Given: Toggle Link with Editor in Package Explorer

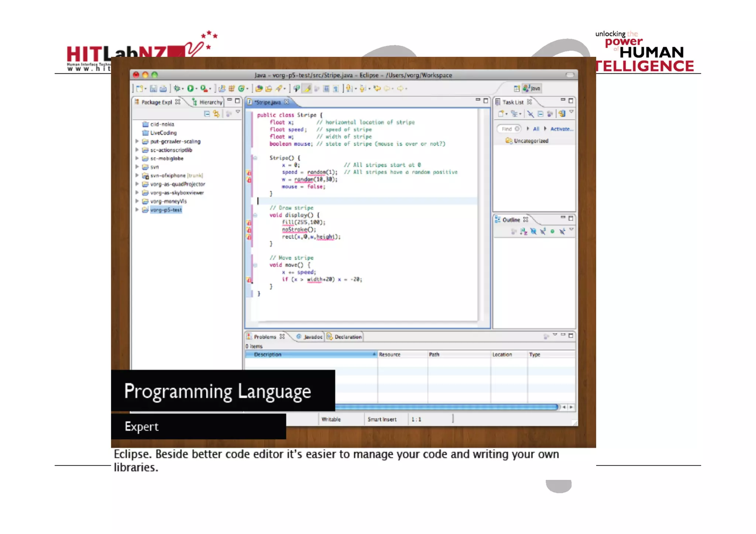Looking at the screenshot, I should click(216, 114).
